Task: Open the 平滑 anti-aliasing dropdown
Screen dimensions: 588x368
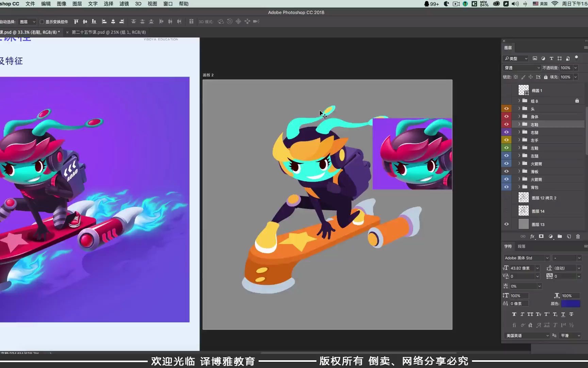Action: [571, 336]
